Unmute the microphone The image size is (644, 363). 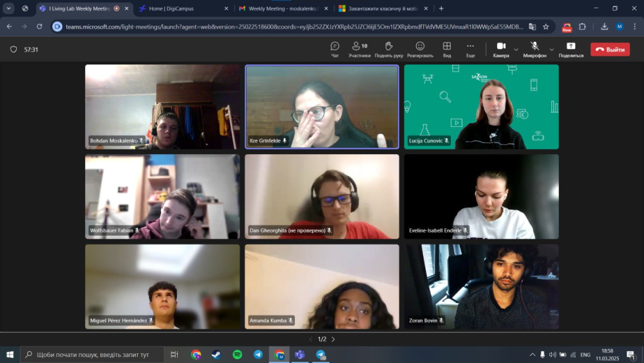pos(535,50)
